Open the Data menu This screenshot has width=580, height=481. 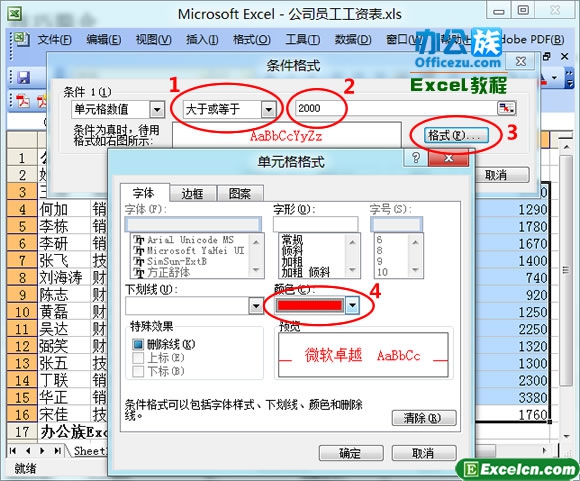click(353, 40)
